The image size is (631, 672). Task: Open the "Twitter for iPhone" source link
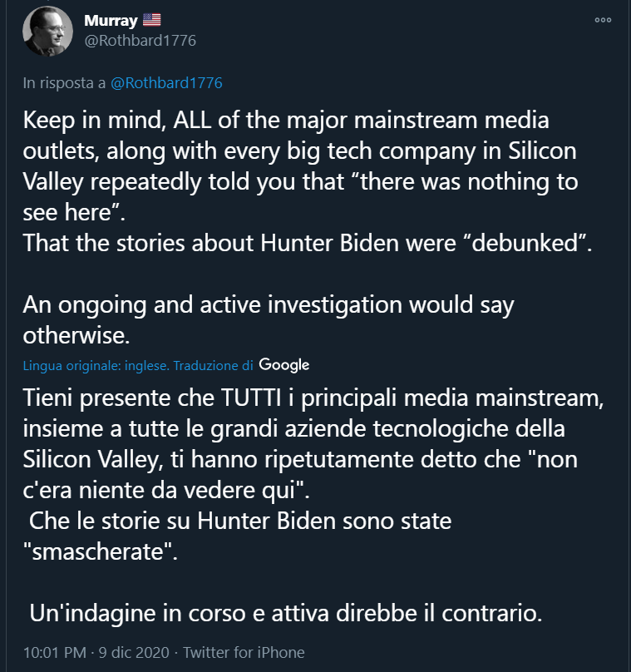coord(244,652)
